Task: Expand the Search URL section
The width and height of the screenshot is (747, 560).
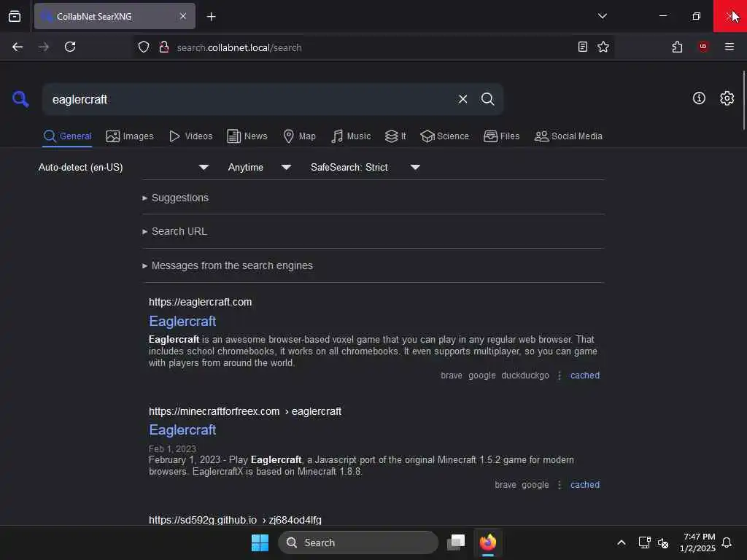Action: [174, 231]
